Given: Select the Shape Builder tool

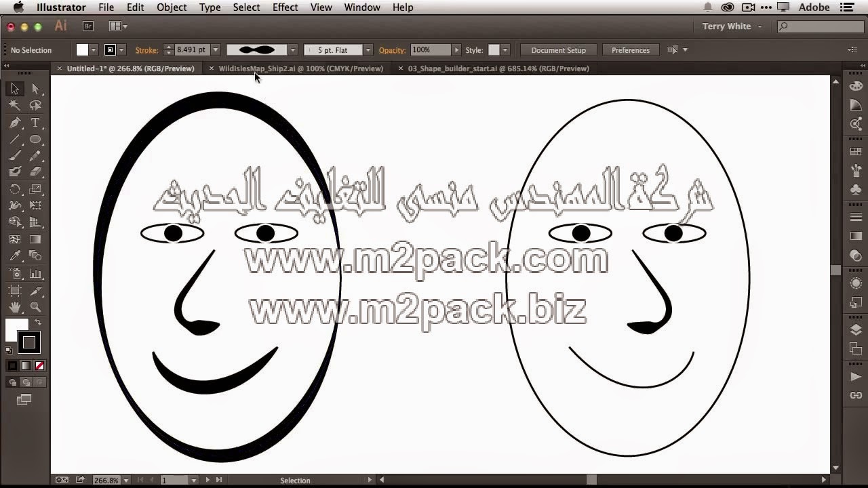Looking at the screenshot, I should click(x=15, y=222).
